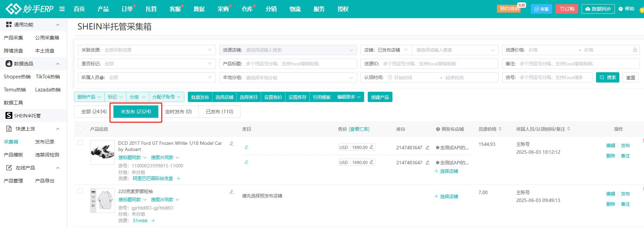Open the 货源店铺 dropdown
The image size is (644, 228).
[x=288, y=50]
